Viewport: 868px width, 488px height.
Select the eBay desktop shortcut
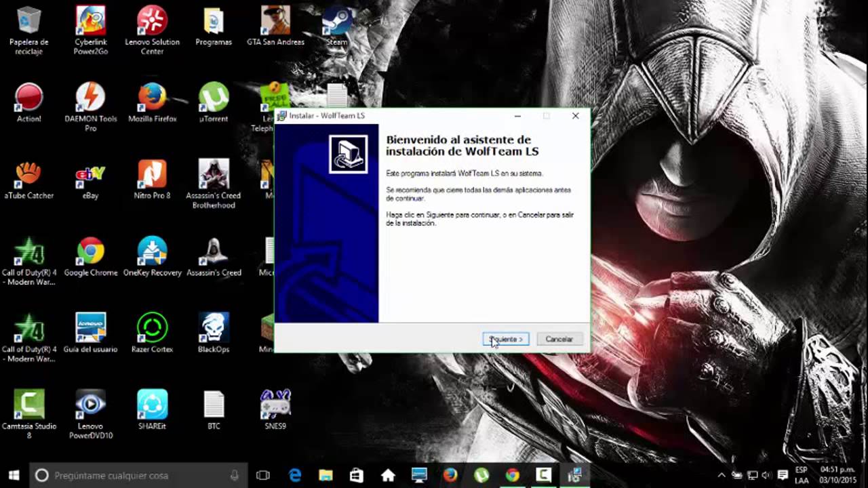click(90, 180)
